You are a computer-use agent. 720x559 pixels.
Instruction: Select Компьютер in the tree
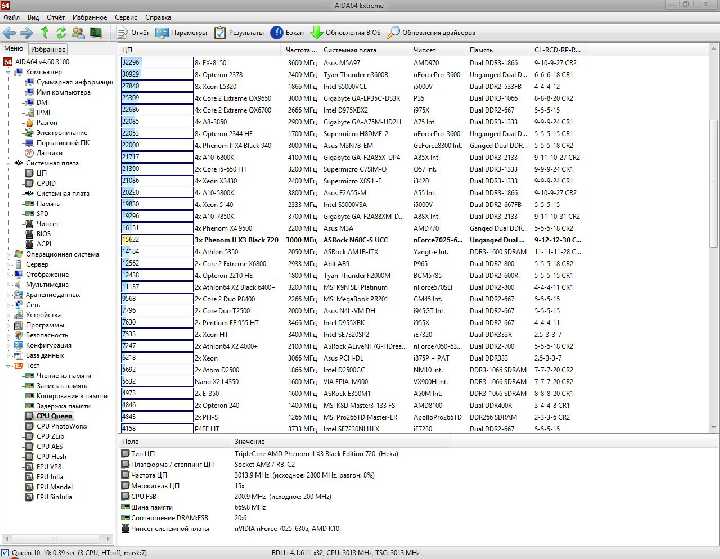[39, 72]
